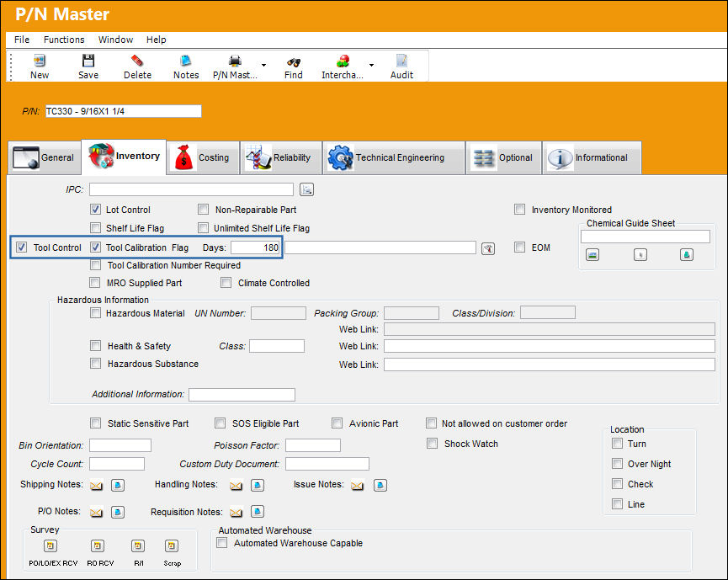Click the PO/LO/EX RCV survey icon
The width and height of the screenshot is (728, 580).
click(x=50, y=545)
